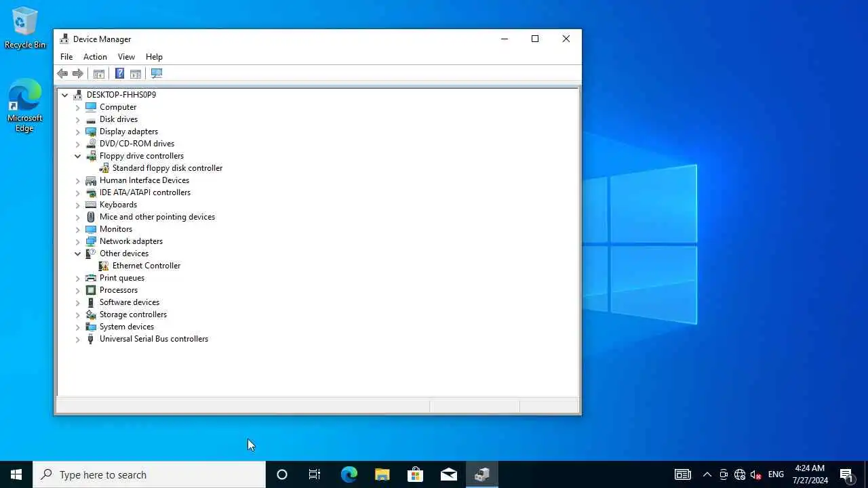Collapse the DESKTOP-FHHS0P9 root node
868x488 pixels.
65,95
